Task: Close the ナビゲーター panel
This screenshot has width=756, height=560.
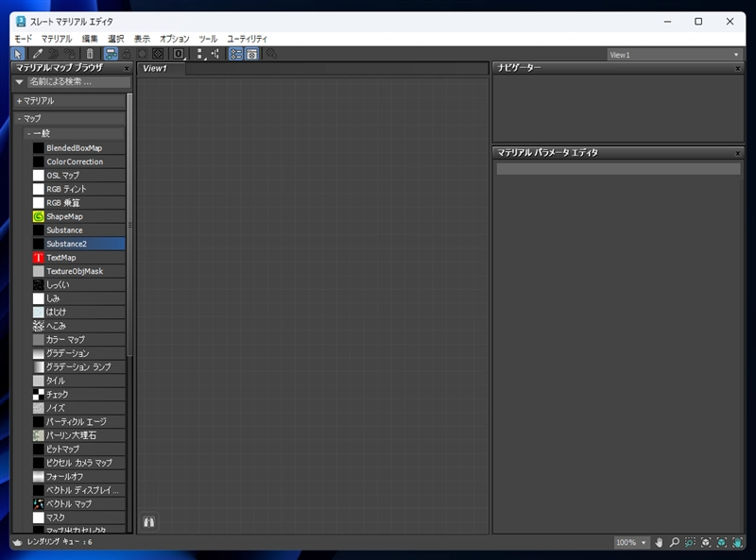Action: [738, 68]
